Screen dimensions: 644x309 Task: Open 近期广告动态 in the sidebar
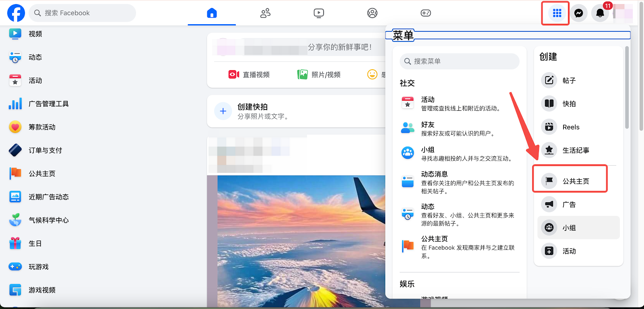coord(49,197)
